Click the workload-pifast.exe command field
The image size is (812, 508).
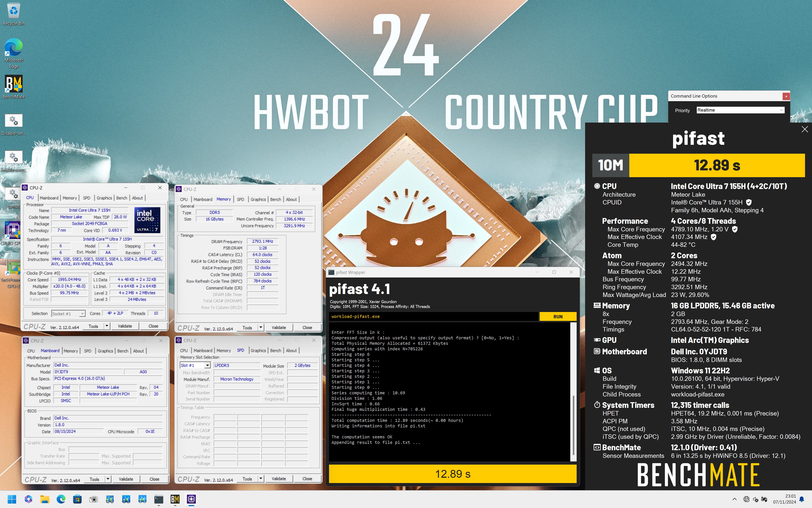click(x=433, y=316)
